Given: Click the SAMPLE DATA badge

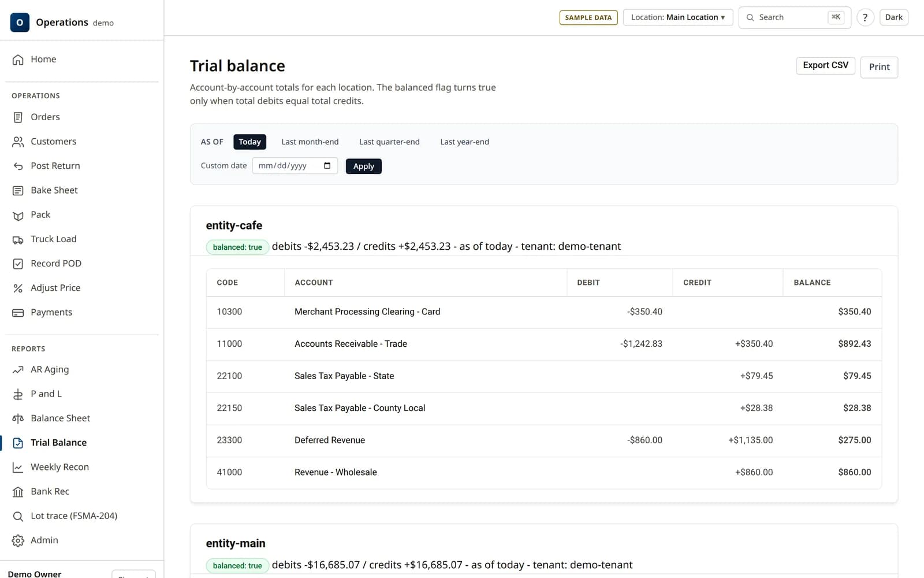Looking at the screenshot, I should pyautogui.click(x=588, y=17).
